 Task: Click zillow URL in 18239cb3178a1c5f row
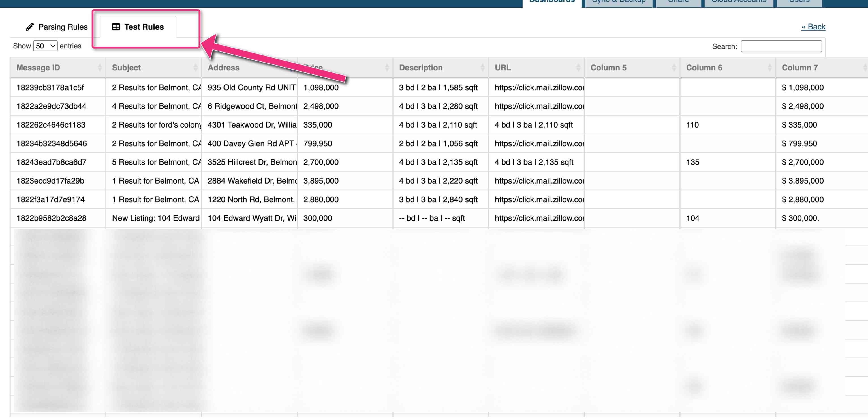pyautogui.click(x=539, y=87)
